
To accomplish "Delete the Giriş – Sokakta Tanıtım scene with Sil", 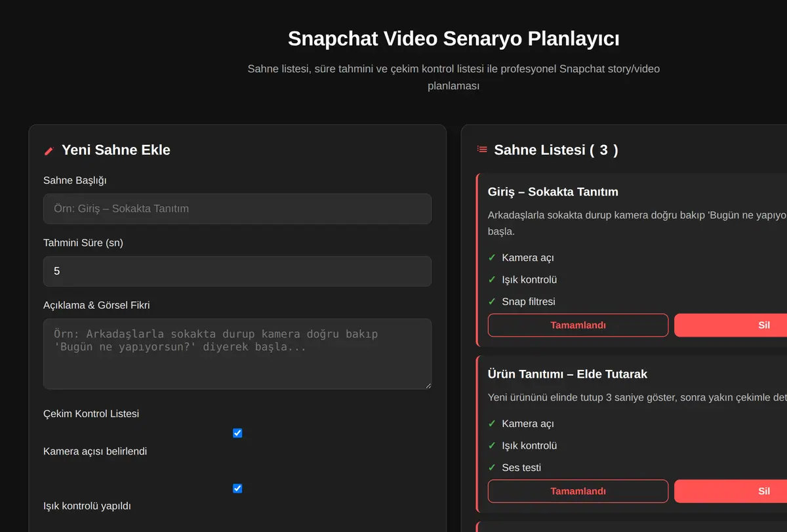I will 731,325.
